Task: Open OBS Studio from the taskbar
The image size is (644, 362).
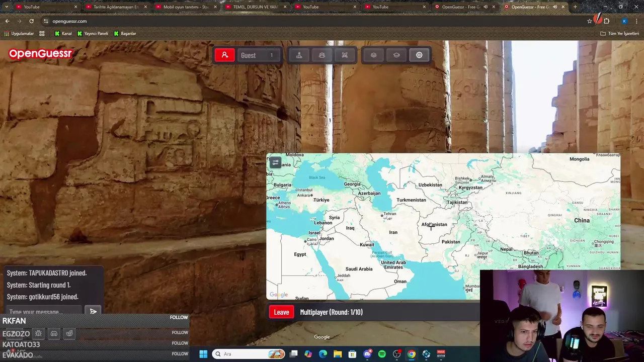Action: coord(397,354)
